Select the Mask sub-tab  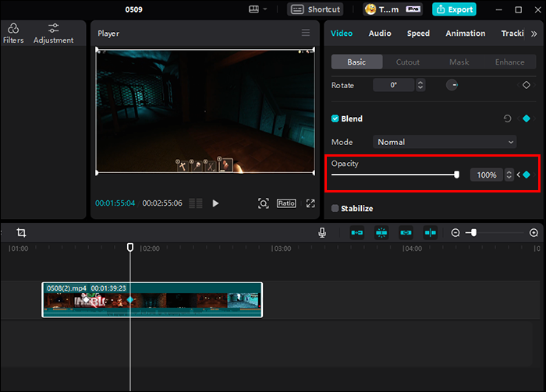click(459, 62)
